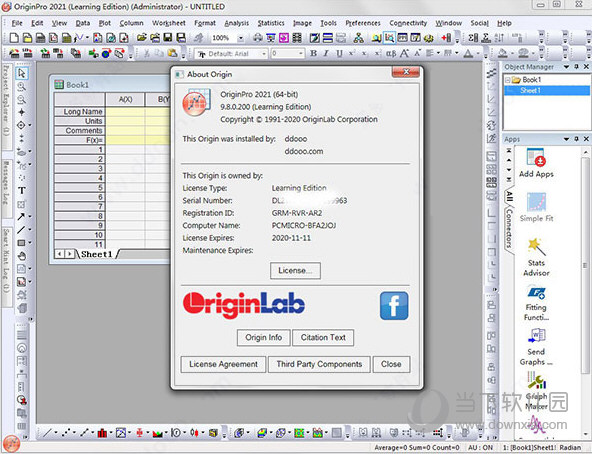The image size is (592, 454).
Task: Click the Increase Font Size icon
Action: coord(404,54)
